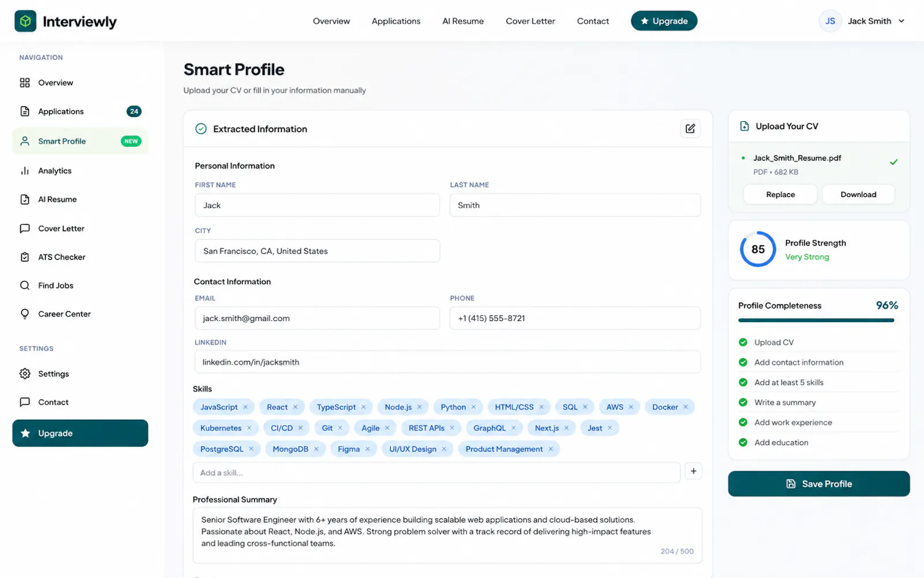Expand the Jack Smith account dropdown chevron

click(x=901, y=21)
